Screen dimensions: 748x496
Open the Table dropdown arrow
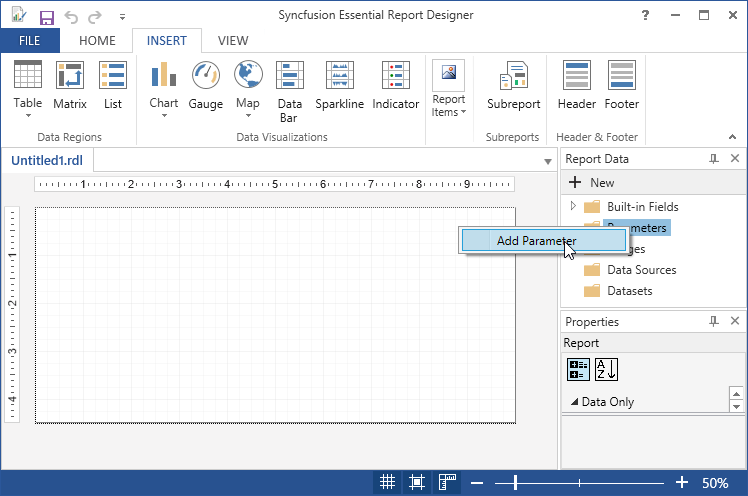tap(28, 116)
